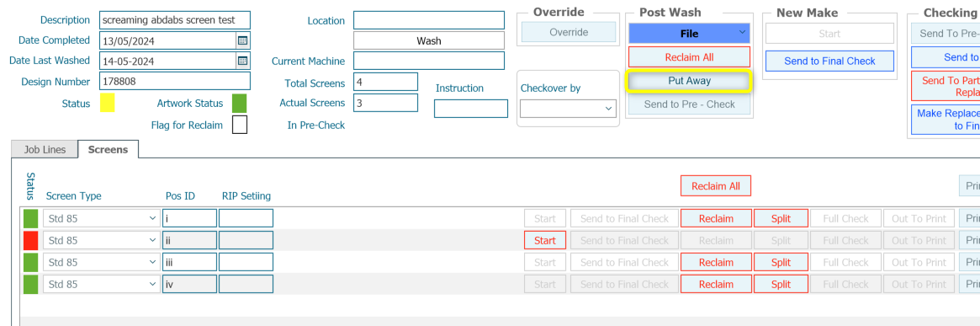Click Split for screen row iii
This screenshot has height=326, width=980.
[x=781, y=262]
